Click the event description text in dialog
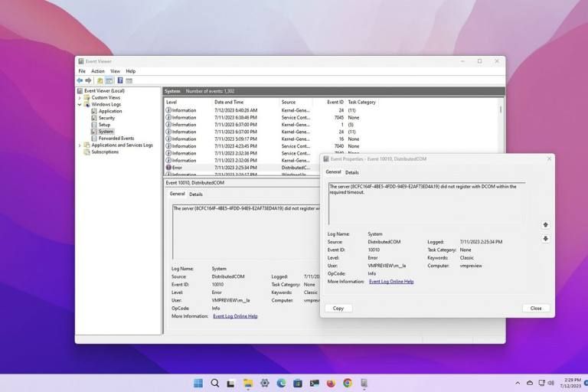Image resolution: width=588 pixels, height=392 pixels. [x=423, y=189]
